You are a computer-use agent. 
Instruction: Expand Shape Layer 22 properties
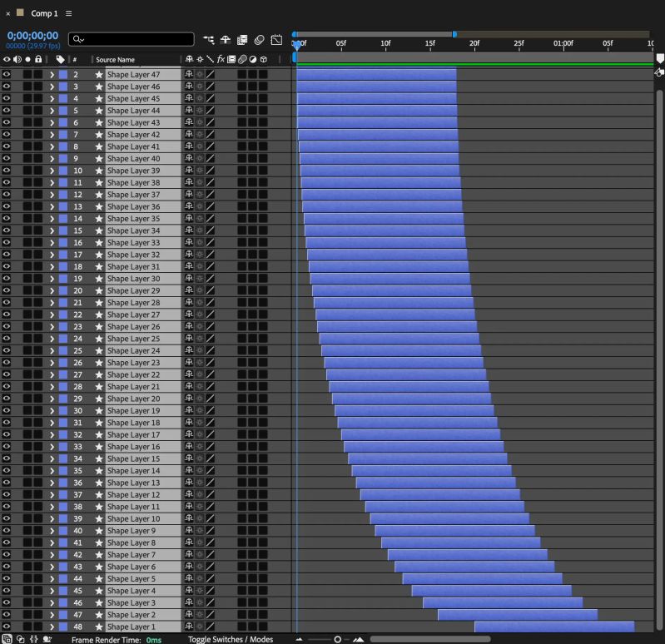(x=52, y=374)
